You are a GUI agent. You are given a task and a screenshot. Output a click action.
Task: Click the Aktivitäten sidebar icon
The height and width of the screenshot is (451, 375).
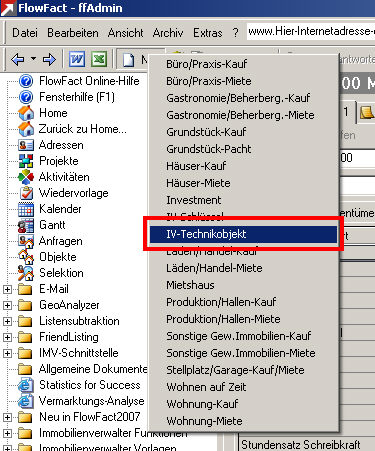(x=26, y=177)
